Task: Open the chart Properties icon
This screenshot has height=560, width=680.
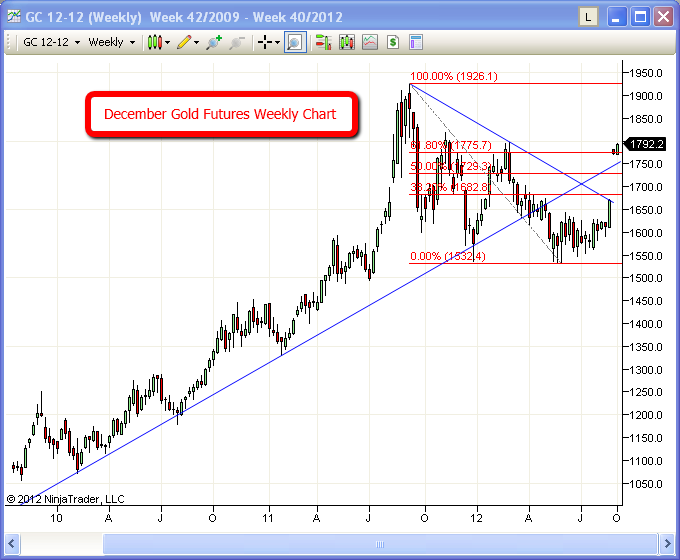Action: pyautogui.click(x=416, y=42)
